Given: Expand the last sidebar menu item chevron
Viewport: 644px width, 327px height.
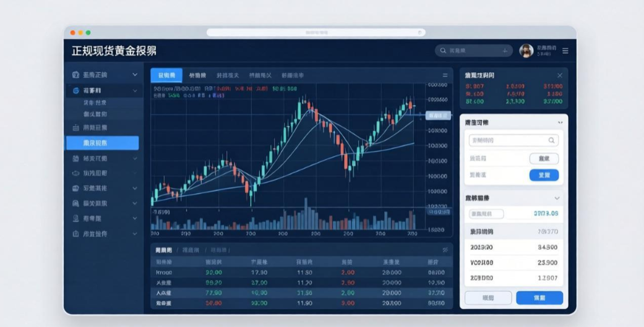Looking at the screenshot, I should point(135,234).
